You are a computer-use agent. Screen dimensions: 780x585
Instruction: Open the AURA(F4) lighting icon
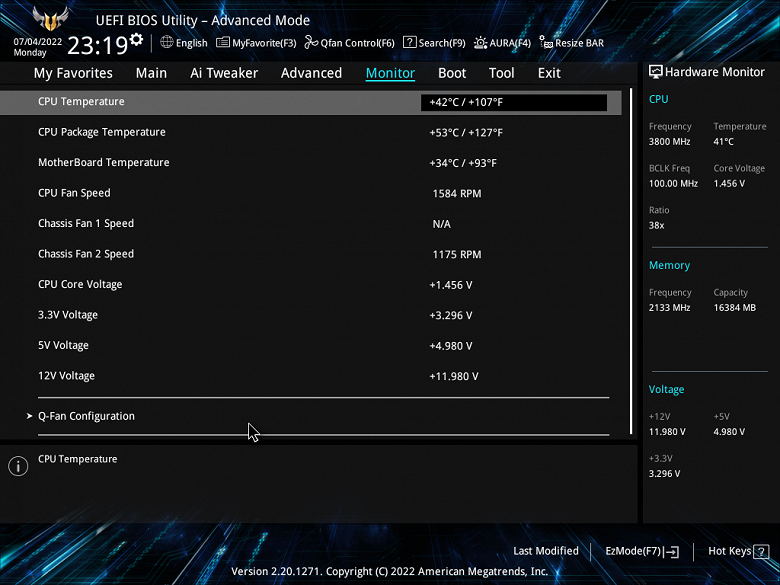[x=480, y=43]
